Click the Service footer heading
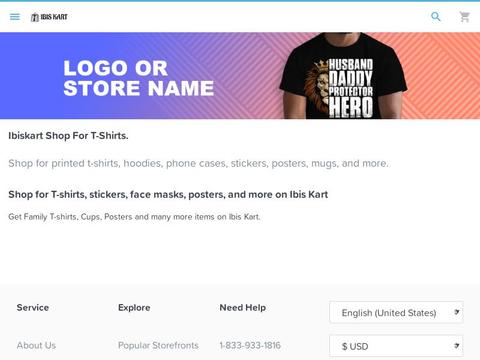Viewport: 480px width, 360px height. (33, 307)
